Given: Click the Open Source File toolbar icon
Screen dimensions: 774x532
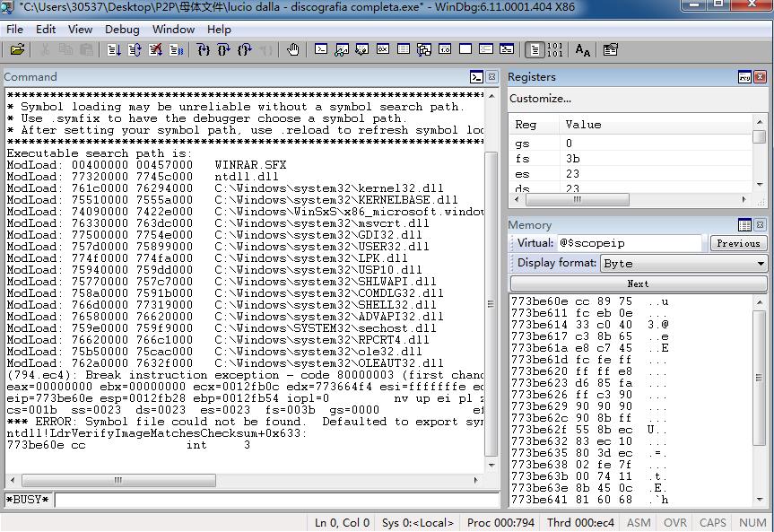Looking at the screenshot, I should 16,50.
